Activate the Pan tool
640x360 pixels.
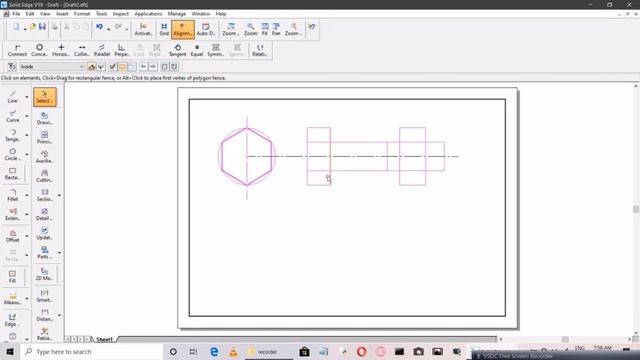(x=276, y=29)
